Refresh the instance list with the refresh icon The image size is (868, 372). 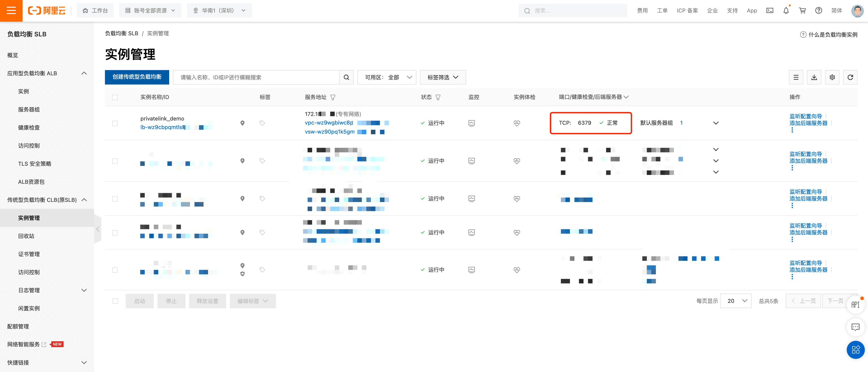[x=850, y=77]
